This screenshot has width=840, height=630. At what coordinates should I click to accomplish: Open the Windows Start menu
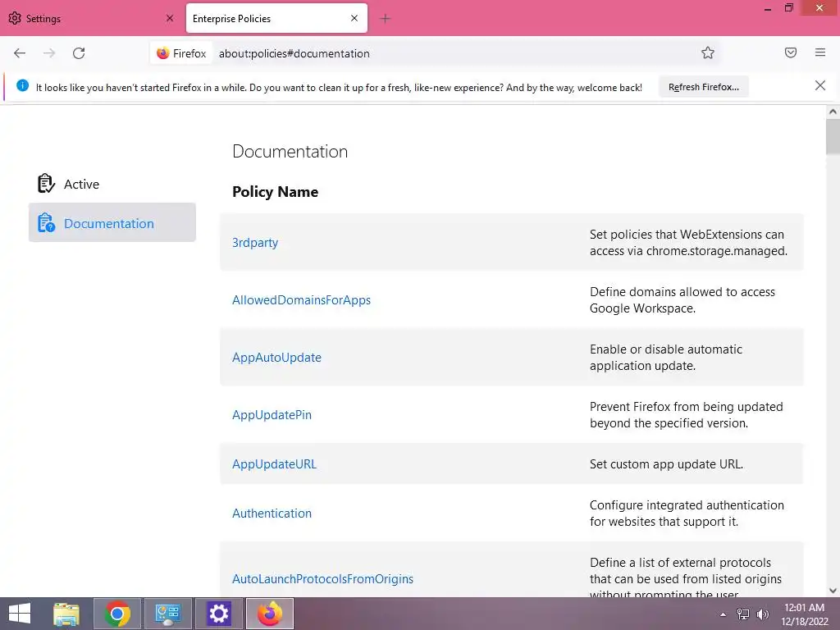click(x=20, y=614)
